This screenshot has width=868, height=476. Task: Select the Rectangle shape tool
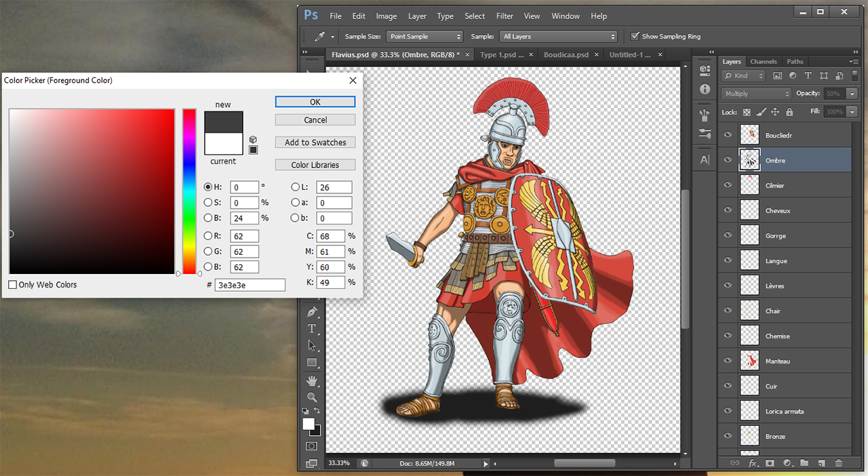(312, 363)
